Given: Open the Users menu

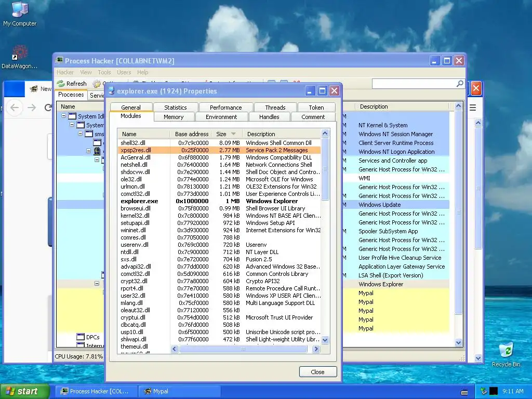Looking at the screenshot, I should click(x=124, y=72).
